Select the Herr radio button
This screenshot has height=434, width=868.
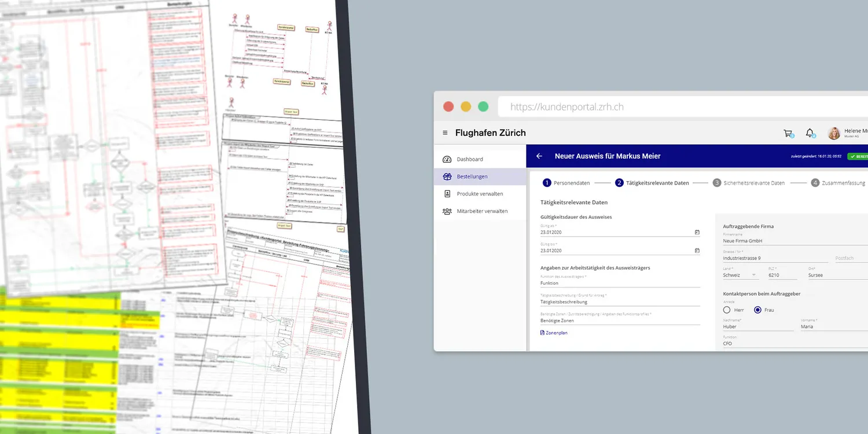click(x=727, y=310)
